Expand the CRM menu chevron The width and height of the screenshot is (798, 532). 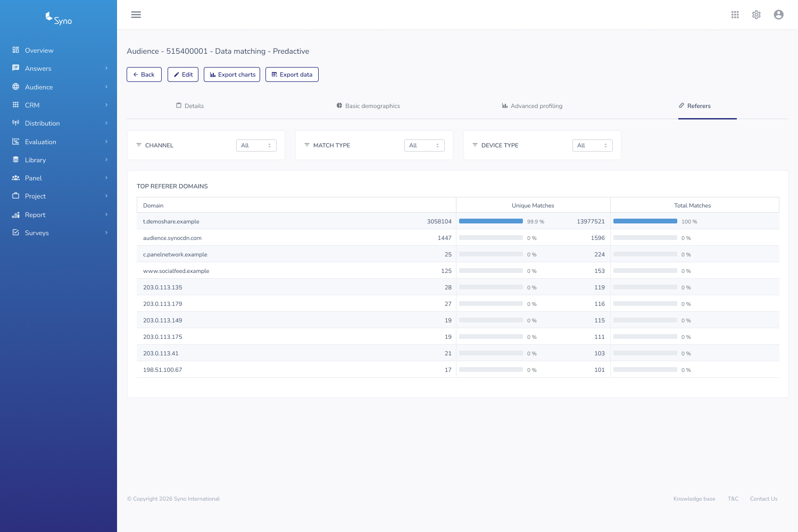(106, 105)
